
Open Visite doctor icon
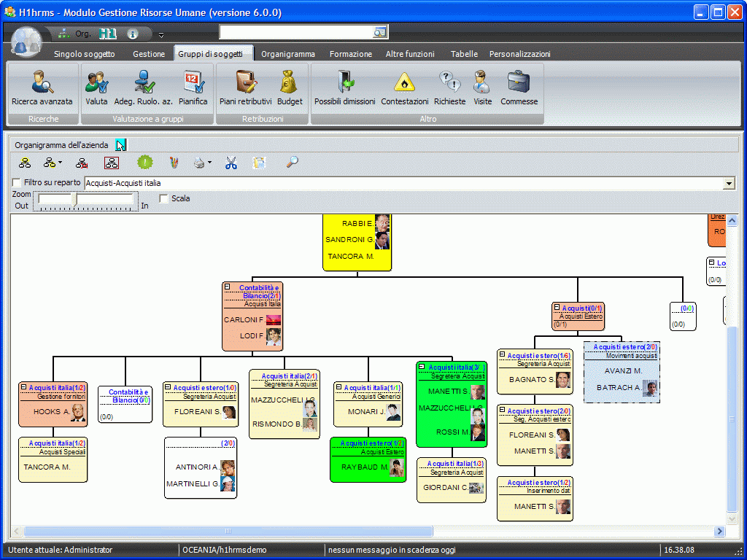click(482, 87)
